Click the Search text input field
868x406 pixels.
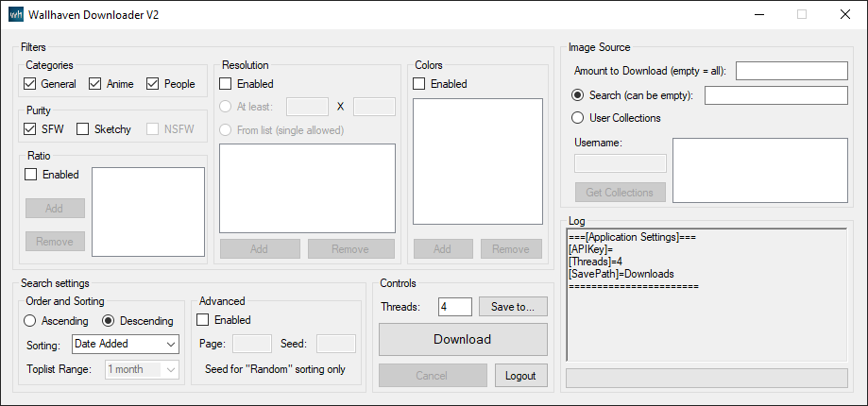point(776,95)
